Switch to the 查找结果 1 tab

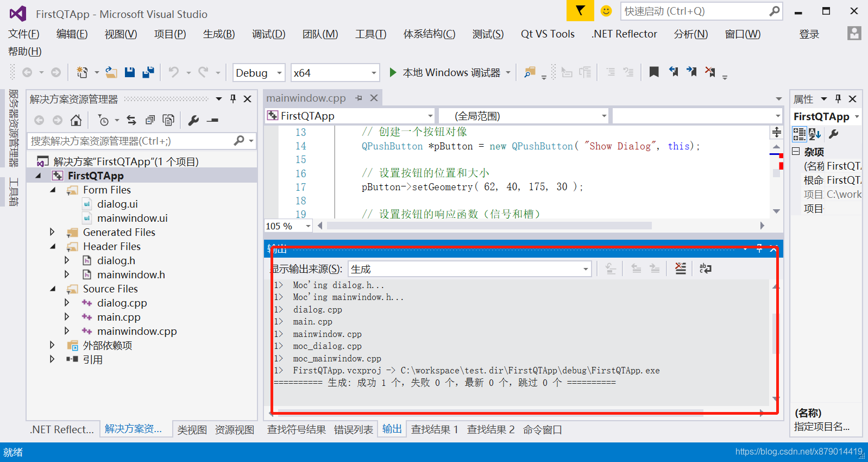point(435,429)
